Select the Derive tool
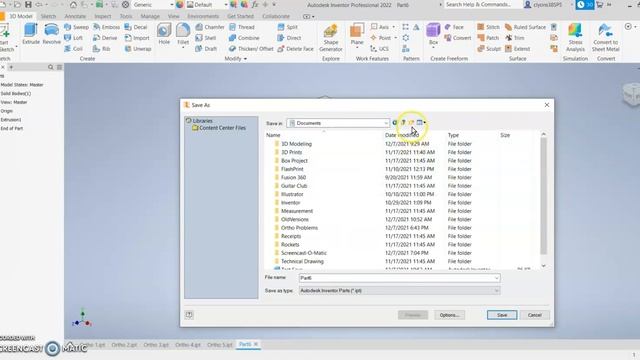 click(x=105, y=38)
